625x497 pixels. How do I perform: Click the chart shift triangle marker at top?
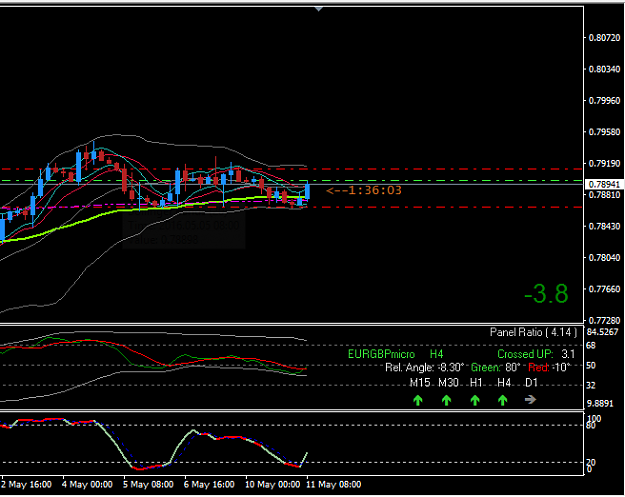pos(318,9)
